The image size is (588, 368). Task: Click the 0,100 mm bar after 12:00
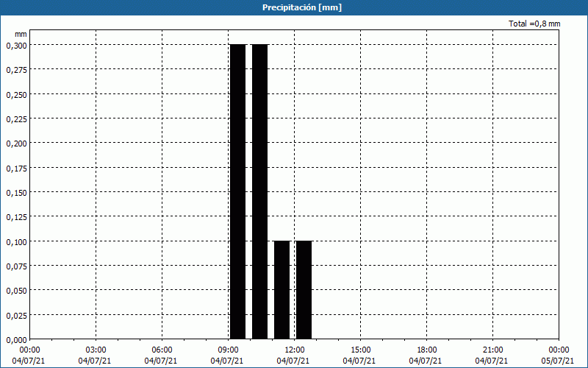(304, 290)
